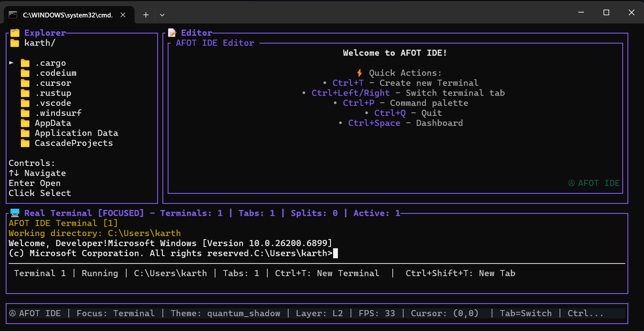This screenshot has height=331, width=644.
Task: Click the memo icon beside Editor label
Action: (172, 32)
